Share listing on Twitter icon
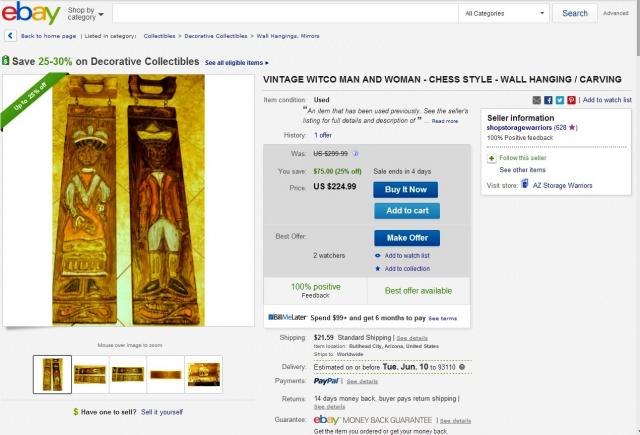 tap(560, 100)
